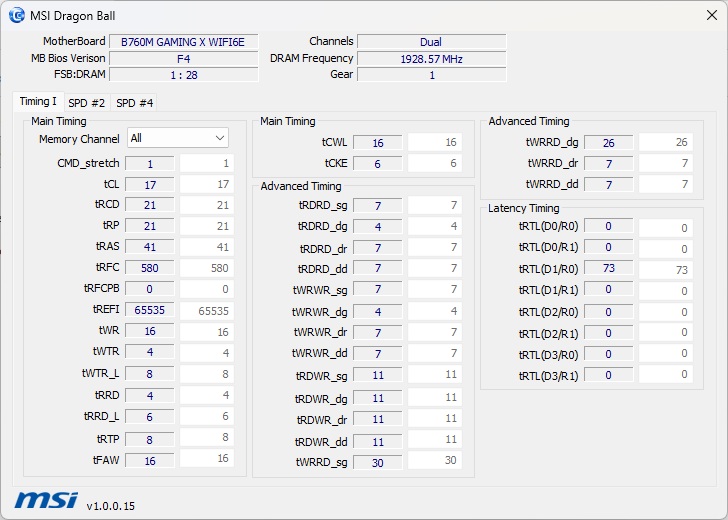Click the tCL editable value field
Screen dimensions: 728x520
click(150, 185)
